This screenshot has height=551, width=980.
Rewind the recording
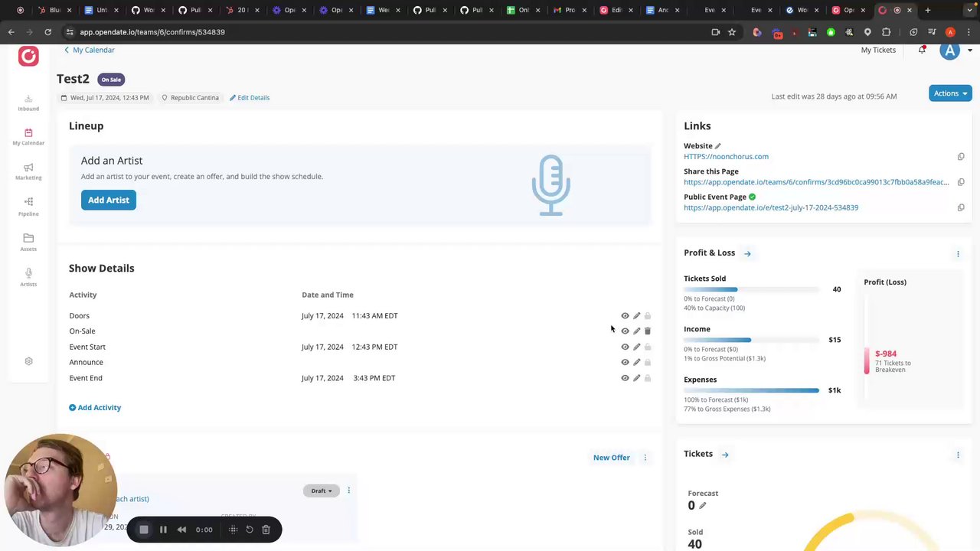pyautogui.click(x=181, y=530)
